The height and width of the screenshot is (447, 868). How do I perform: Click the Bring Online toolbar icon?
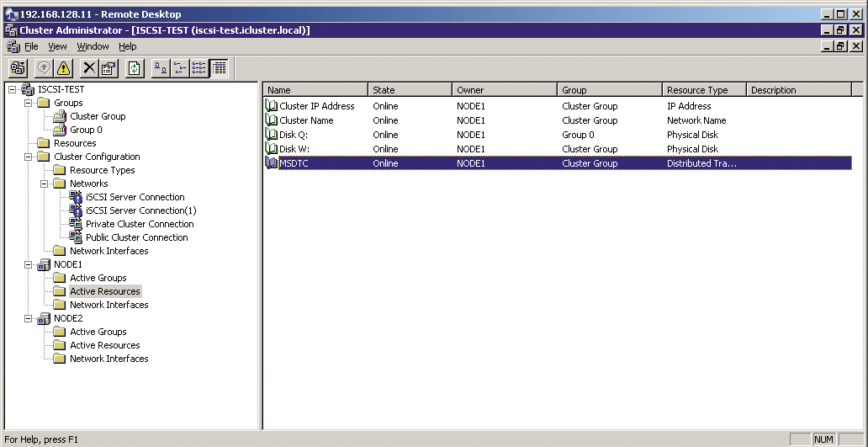coord(45,68)
